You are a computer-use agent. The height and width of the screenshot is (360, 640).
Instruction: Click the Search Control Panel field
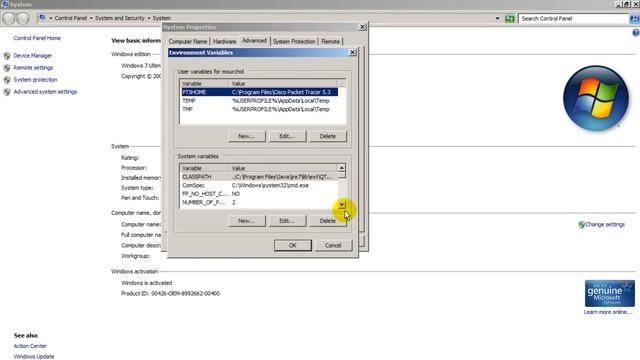pos(573,18)
